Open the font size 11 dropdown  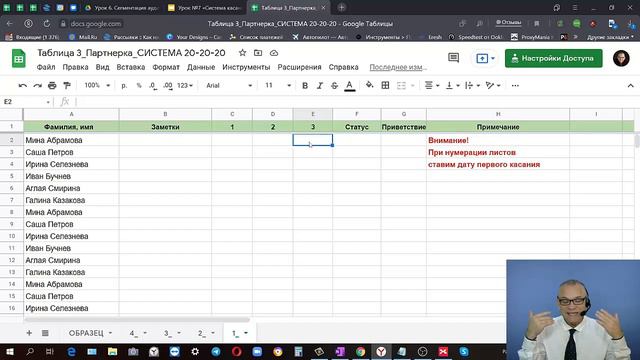pyautogui.click(x=278, y=85)
